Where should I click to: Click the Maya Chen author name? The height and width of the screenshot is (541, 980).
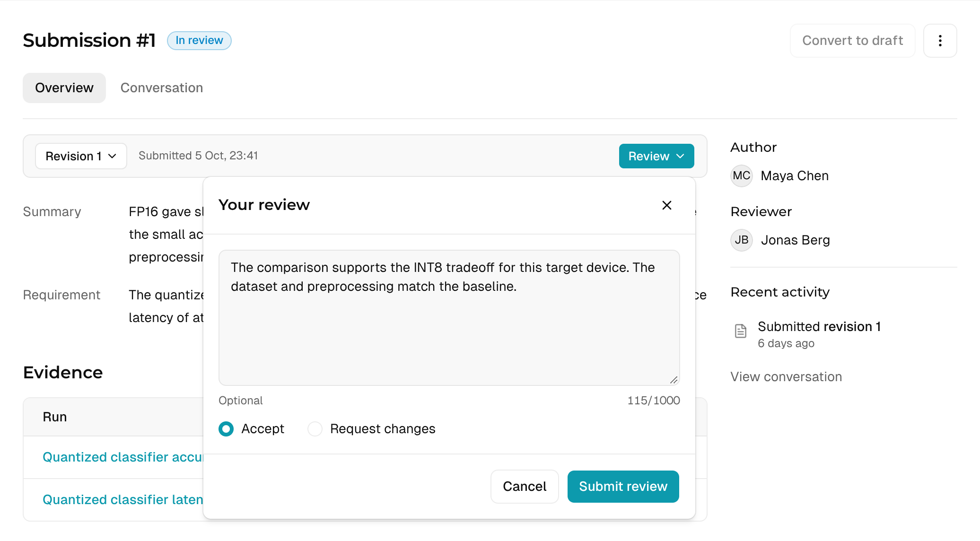click(795, 176)
